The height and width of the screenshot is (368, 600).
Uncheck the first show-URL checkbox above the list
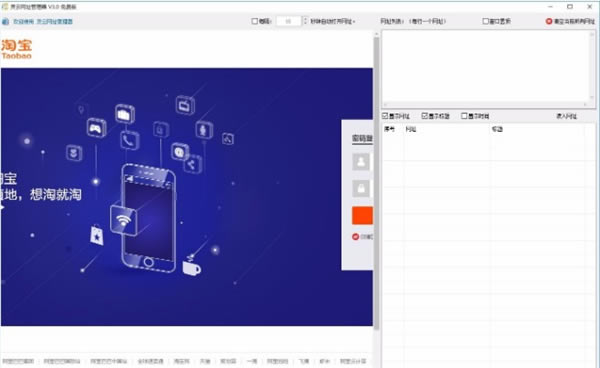click(x=385, y=116)
